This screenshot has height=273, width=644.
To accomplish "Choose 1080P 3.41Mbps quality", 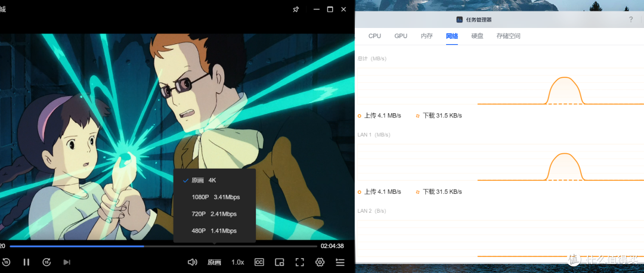I will point(215,197).
